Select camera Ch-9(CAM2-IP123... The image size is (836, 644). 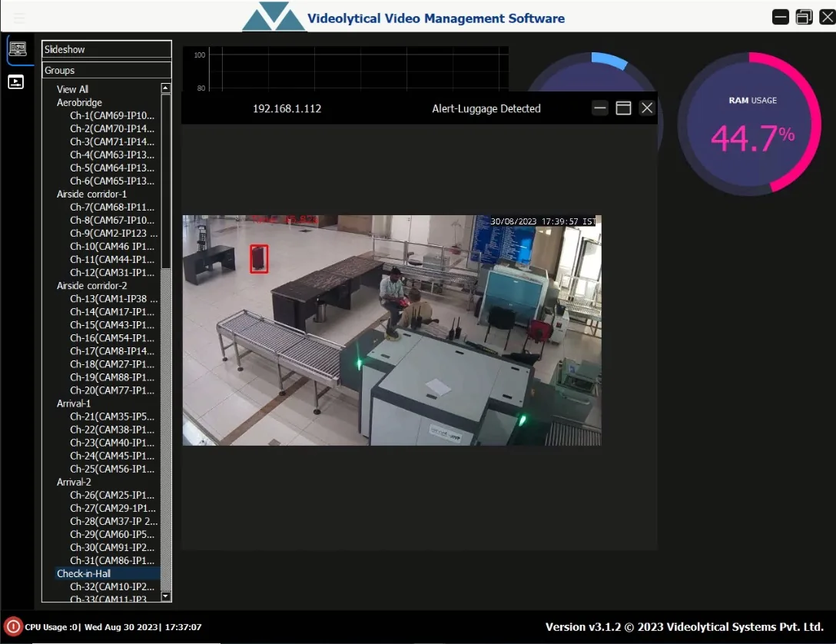tap(114, 233)
